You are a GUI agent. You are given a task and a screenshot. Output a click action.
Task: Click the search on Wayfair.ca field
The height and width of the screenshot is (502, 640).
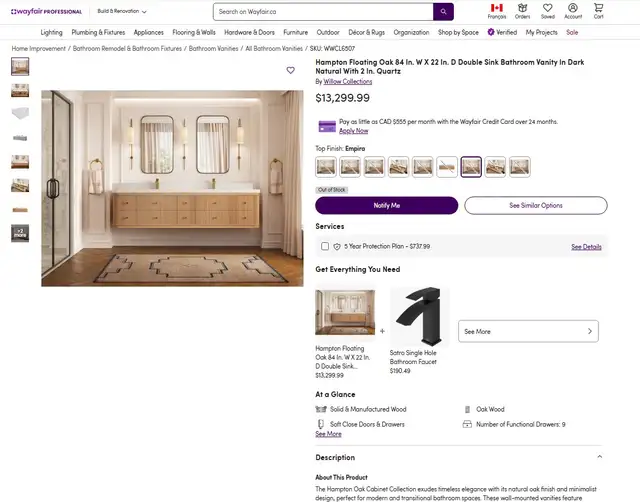pos(323,12)
